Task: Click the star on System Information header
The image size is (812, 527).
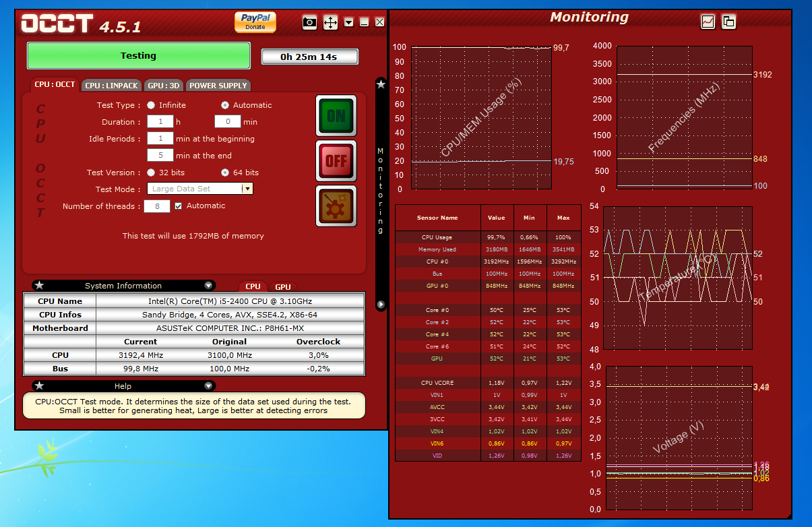Action: [x=39, y=286]
